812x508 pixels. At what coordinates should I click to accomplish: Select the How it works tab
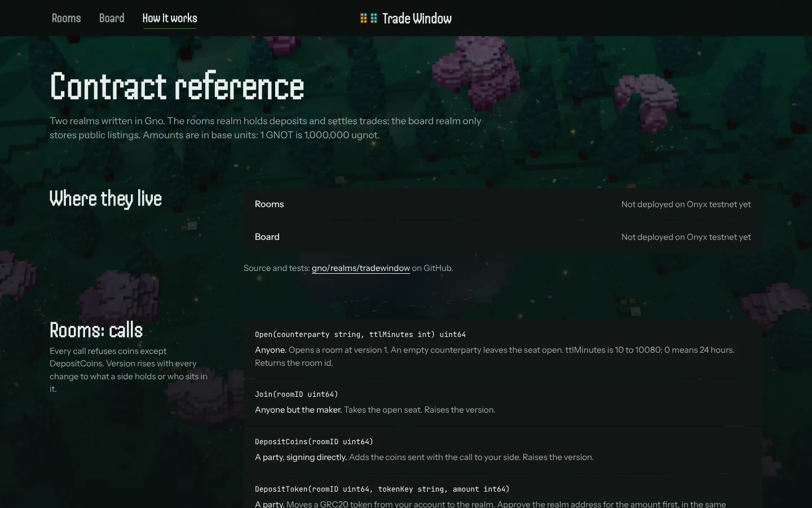tap(170, 18)
